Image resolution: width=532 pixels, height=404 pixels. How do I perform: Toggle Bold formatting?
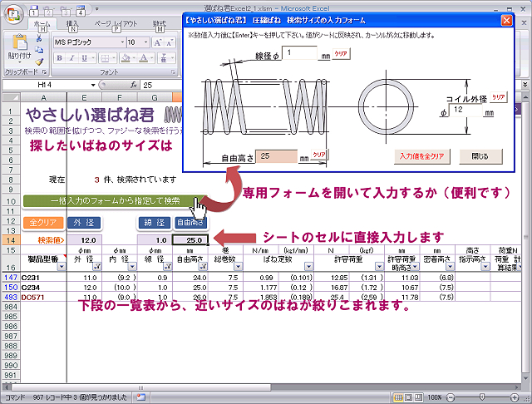coord(59,58)
